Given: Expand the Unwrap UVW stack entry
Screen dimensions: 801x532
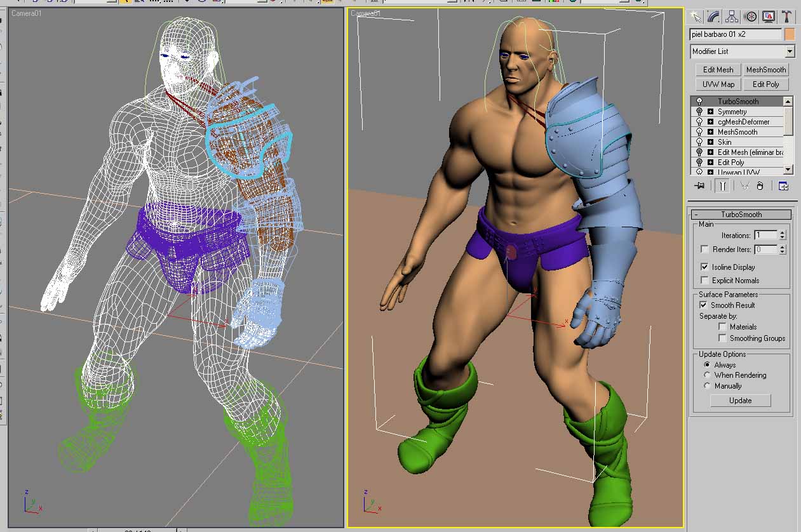Looking at the screenshot, I should click(710, 172).
